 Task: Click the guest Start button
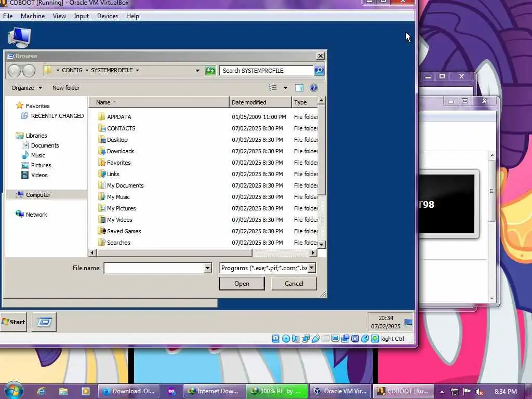[x=14, y=322]
